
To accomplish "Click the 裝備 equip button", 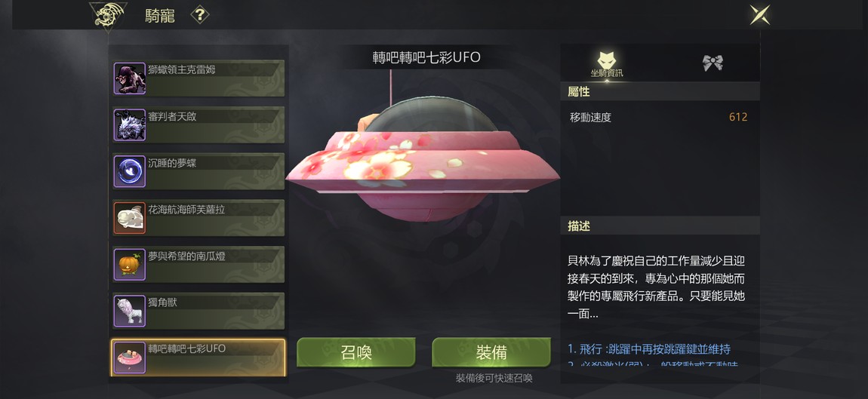I will [491, 352].
